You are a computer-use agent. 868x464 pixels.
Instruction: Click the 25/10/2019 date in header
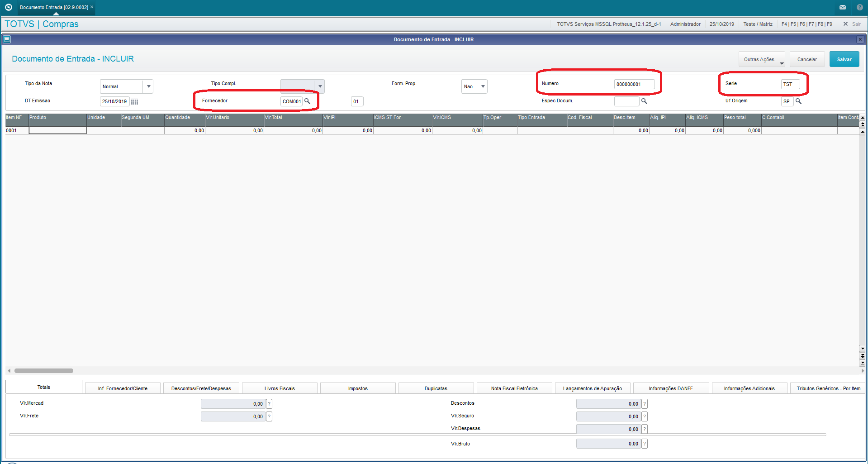[721, 24]
